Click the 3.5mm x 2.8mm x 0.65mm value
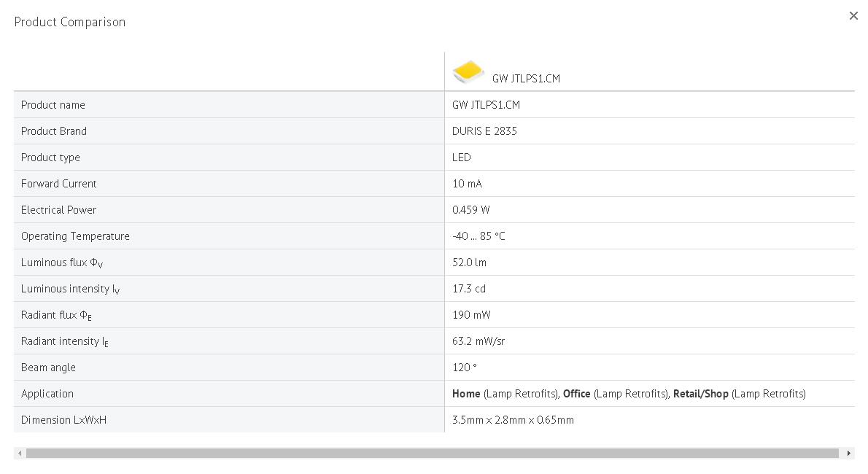 [514, 420]
